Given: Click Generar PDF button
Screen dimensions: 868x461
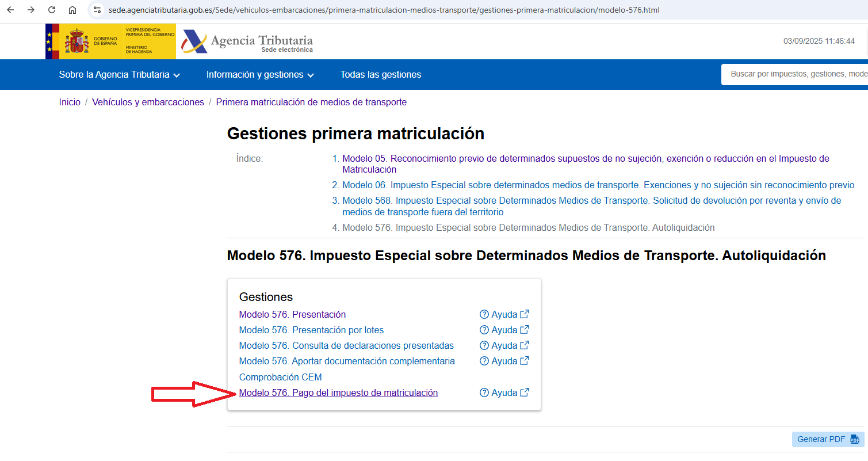Looking at the screenshot, I should 827,440.
